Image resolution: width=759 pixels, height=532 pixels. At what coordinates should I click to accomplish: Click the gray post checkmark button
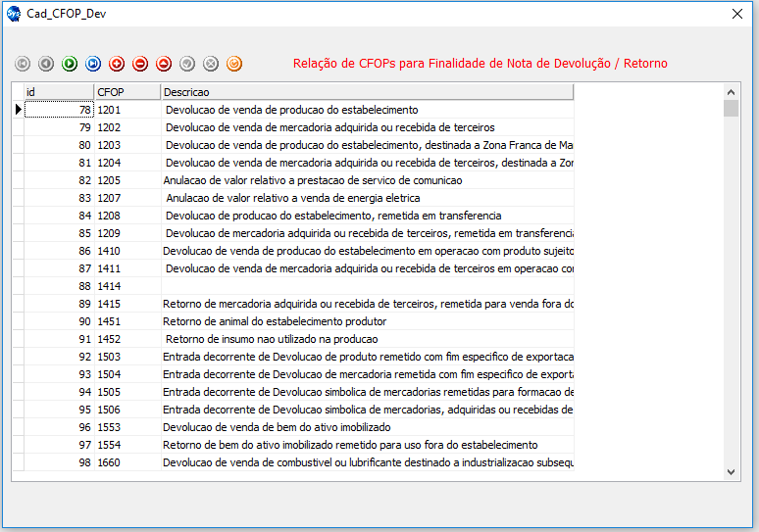tap(187, 64)
